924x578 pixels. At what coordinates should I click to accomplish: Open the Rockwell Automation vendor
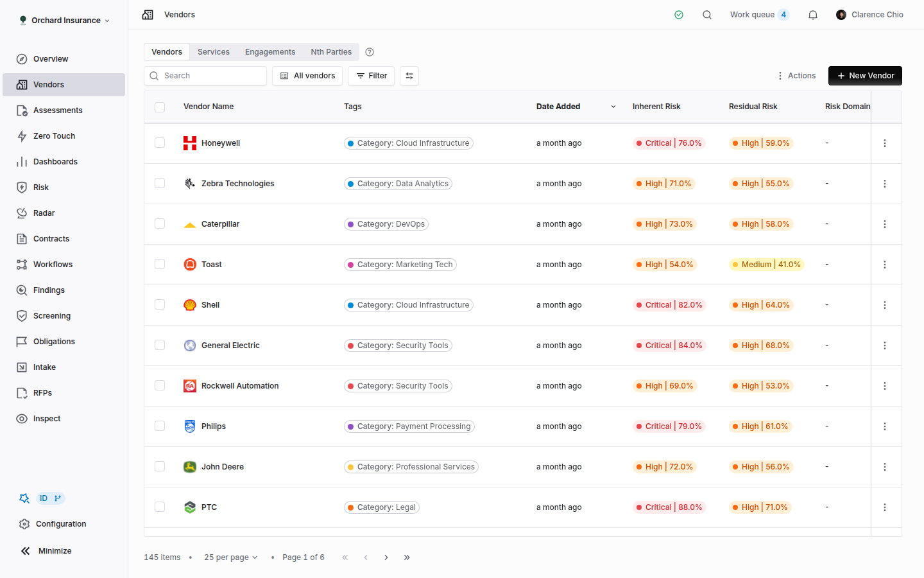[240, 386]
